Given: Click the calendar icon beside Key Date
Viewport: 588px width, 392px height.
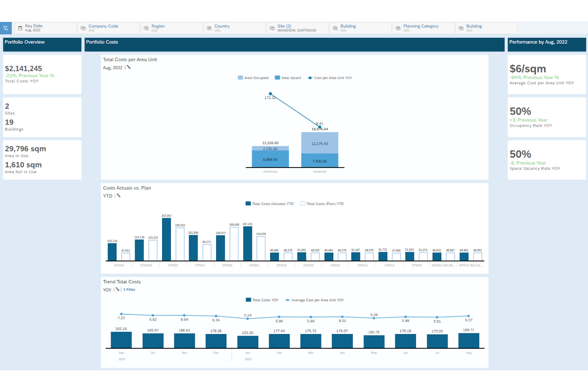Looking at the screenshot, I should coord(19,27).
